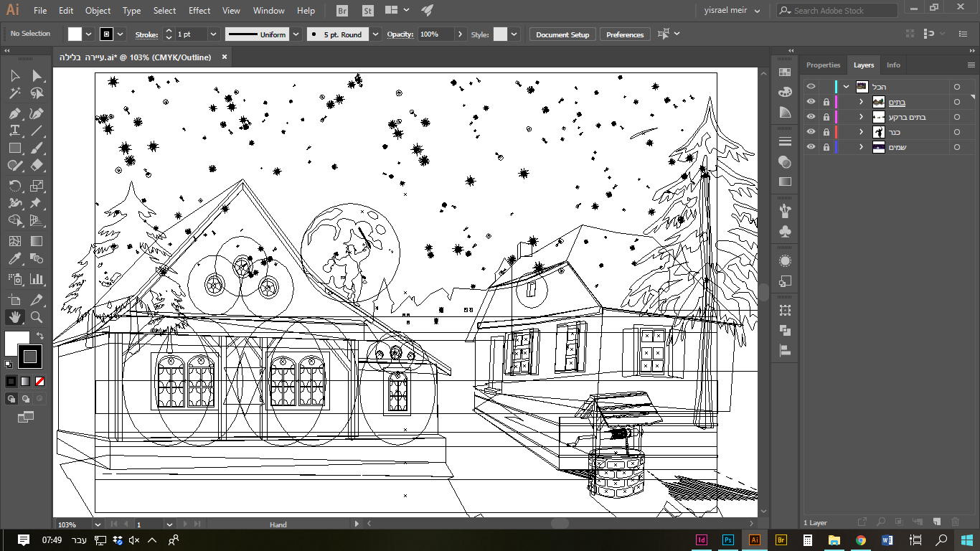Select the Hand tool

coord(15,317)
